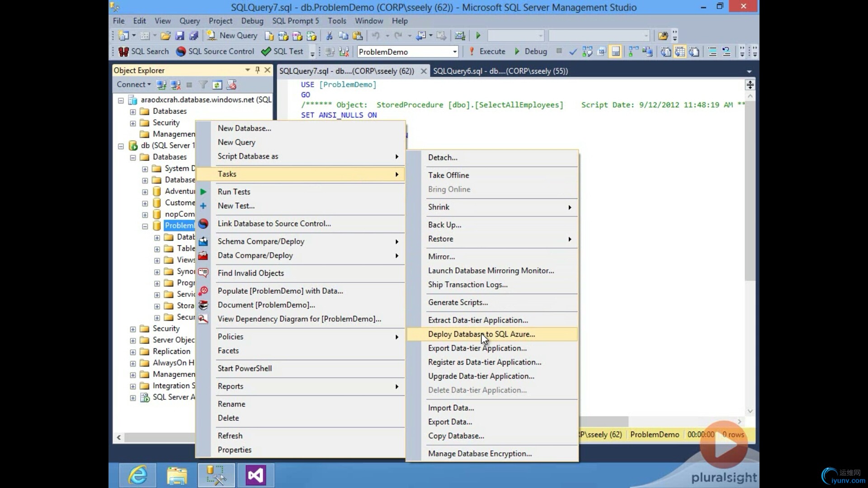Image resolution: width=868 pixels, height=488 pixels.
Task: Click Comment out selected lines icon
Action: click(x=712, y=52)
